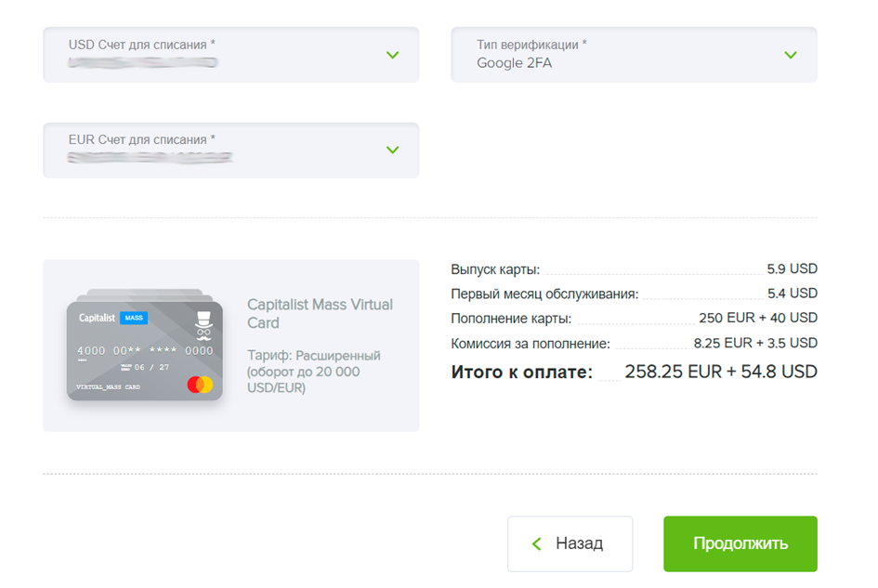Click the 5.4 USD service fee value

click(792, 293)
